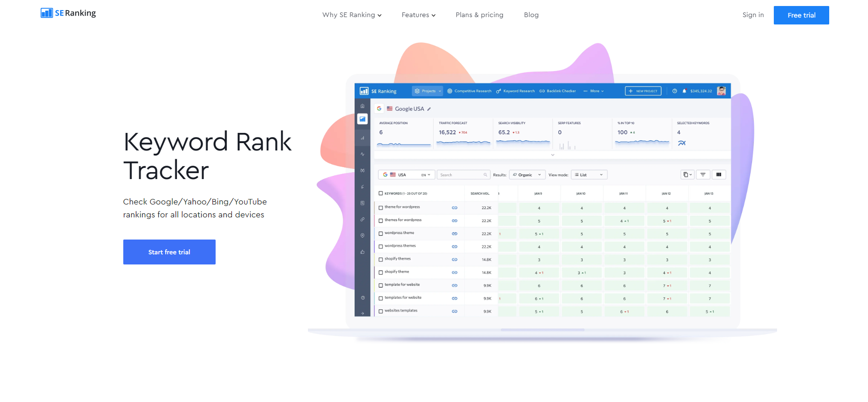This screenshot has width=868, height=402.
Task: Open the activity pulse sidebar icon
Action: point(362,154)
